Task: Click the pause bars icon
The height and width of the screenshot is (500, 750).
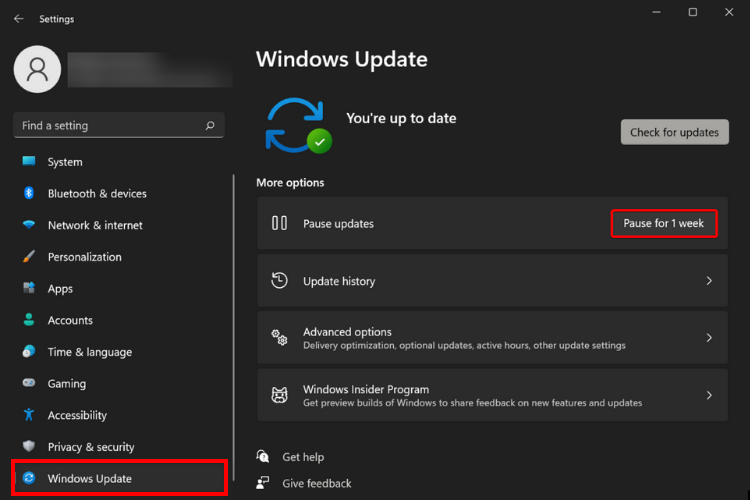Action: coord(279,223)
